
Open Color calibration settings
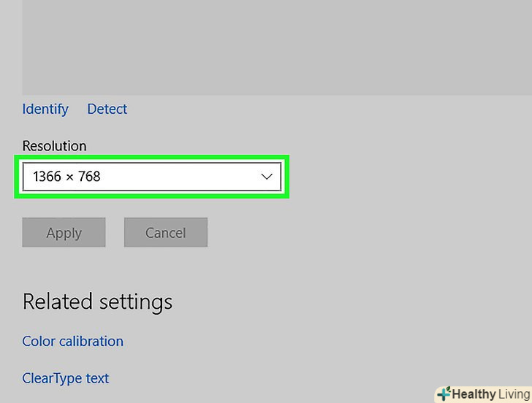tap(72, 341)
